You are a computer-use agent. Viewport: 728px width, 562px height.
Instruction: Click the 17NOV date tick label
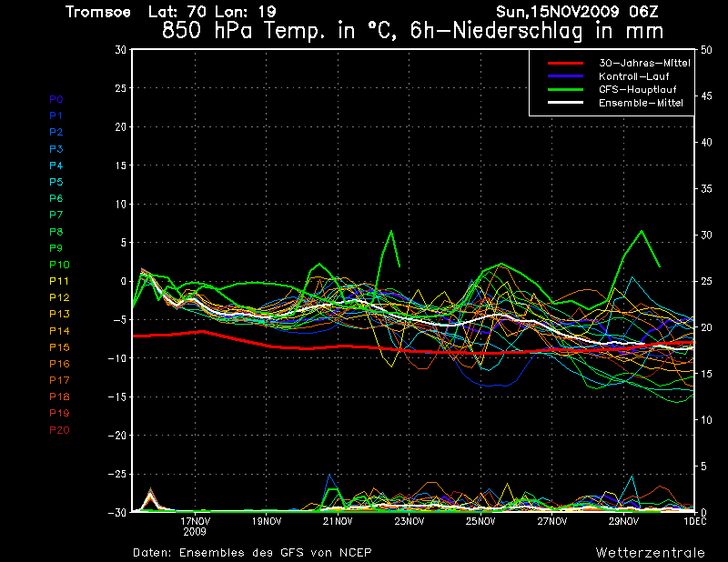point(196,522)
